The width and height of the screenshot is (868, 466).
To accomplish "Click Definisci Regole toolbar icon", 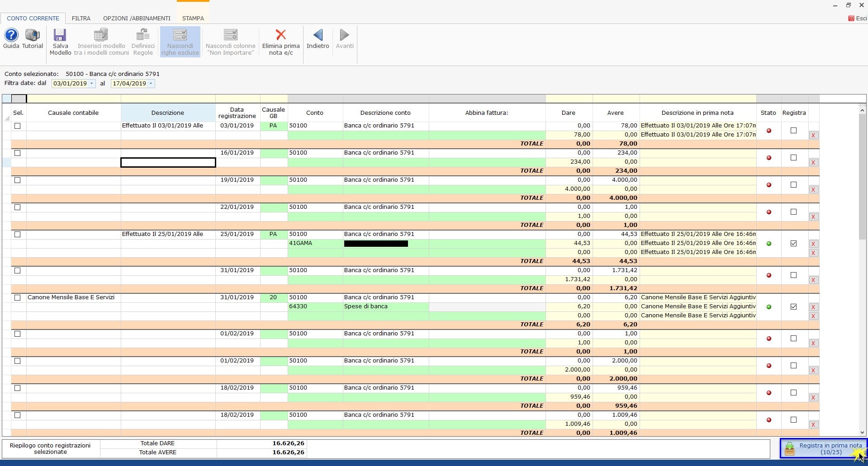I will 143,35.
